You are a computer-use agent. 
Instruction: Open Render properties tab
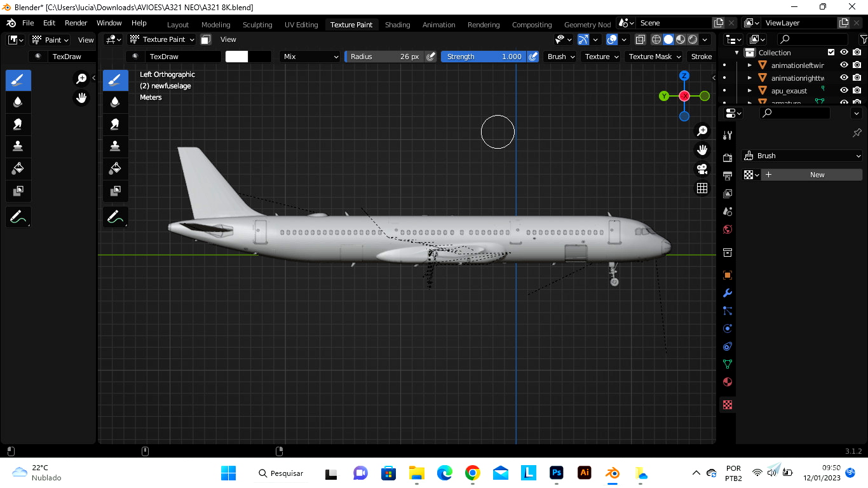tap(728, 158)
